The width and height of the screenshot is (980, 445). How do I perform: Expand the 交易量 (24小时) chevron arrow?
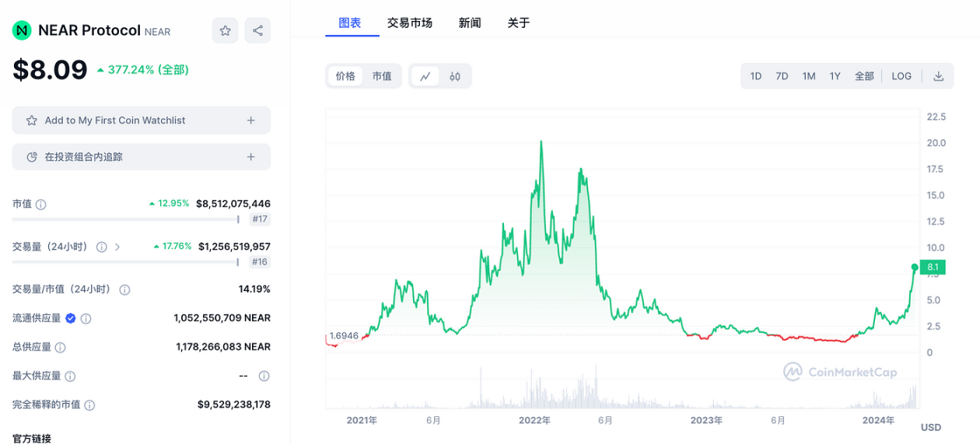click(x=117, y=247)
